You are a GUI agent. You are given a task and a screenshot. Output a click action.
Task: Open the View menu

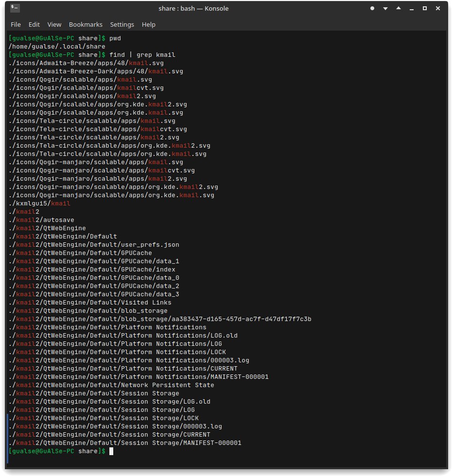(54, 25)
